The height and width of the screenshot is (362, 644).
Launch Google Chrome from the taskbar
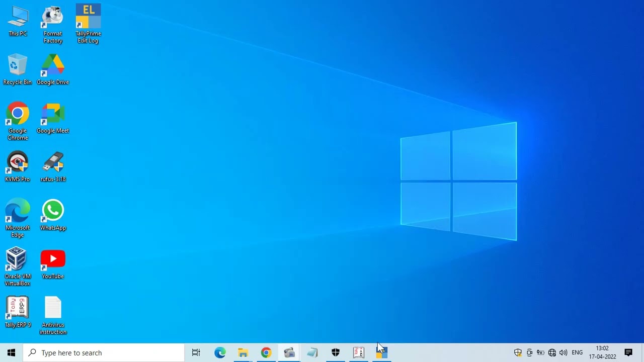click(266, 352)
